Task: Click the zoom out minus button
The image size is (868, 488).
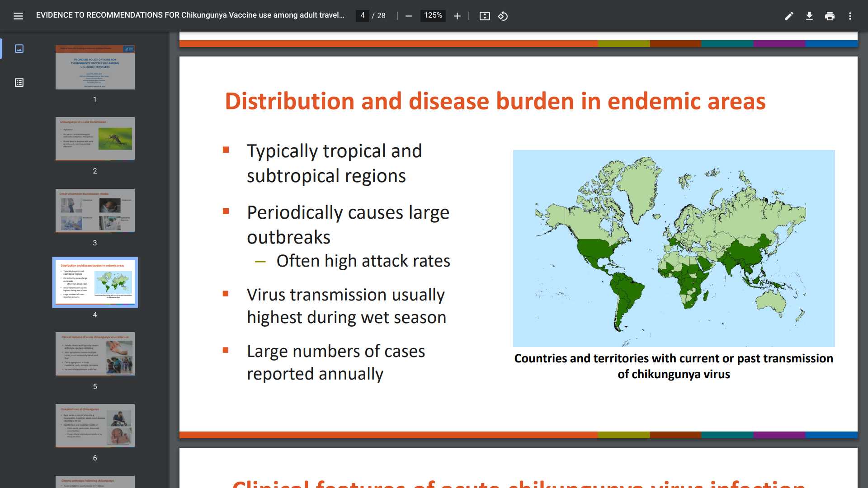Action: 409,16
